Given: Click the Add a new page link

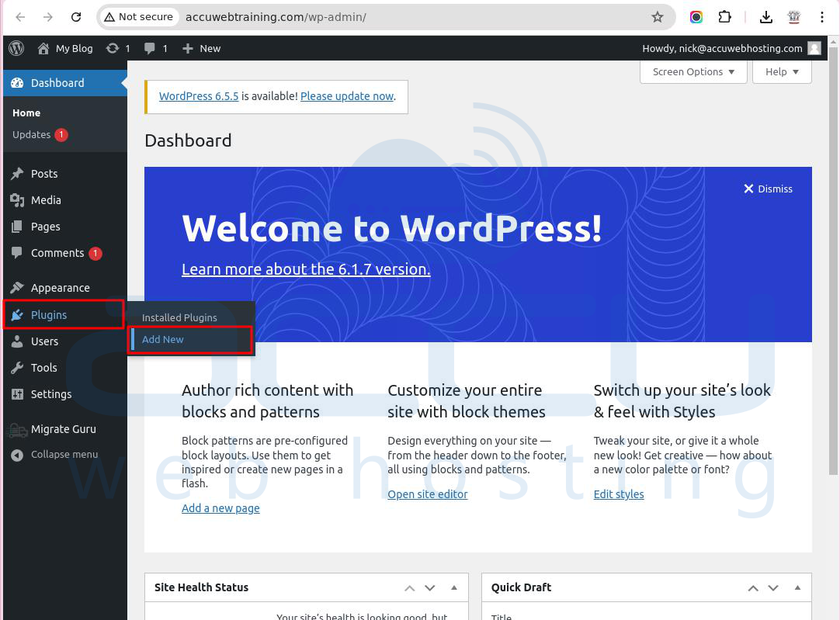Looking at the screenshot, I should [220, 508].
